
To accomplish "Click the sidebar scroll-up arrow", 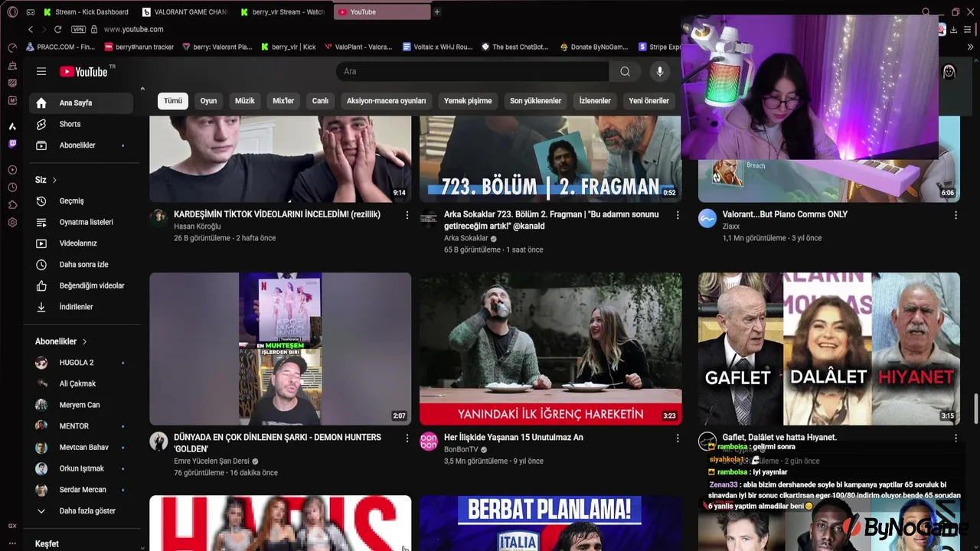I will click(142, 90).
